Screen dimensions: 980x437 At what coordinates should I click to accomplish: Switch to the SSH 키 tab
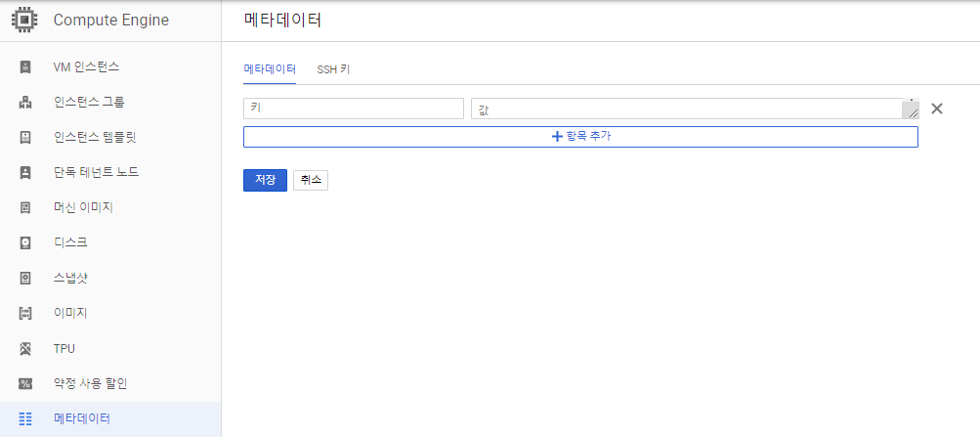[333, 70]
